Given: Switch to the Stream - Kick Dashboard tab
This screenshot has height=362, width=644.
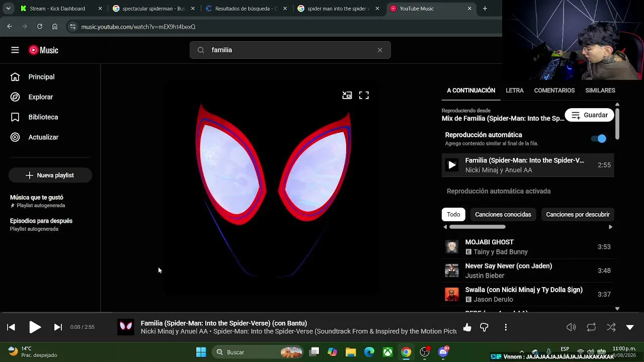Looking at the screenshot, I should [61, 9].
